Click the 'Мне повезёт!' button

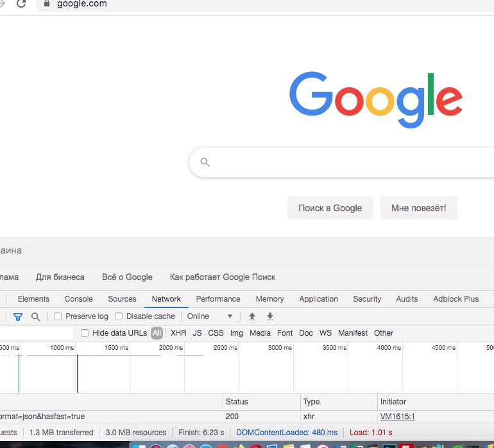[x=419, y=208]
